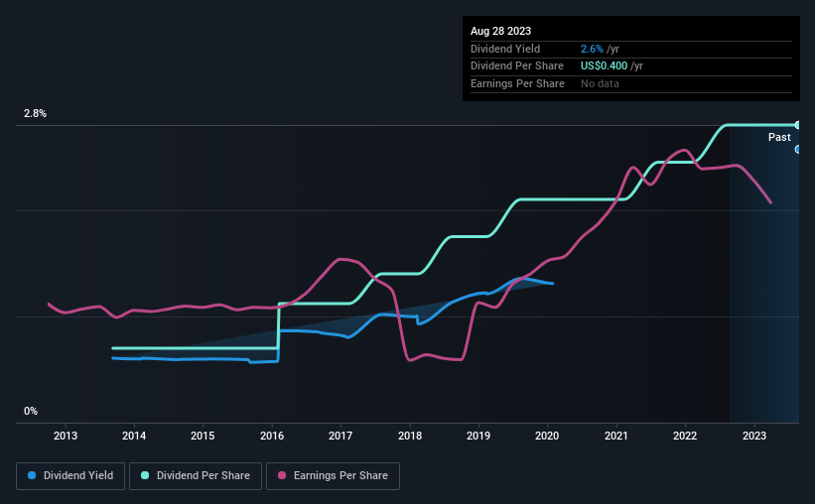Toggle the Dividend Yield legend series
The width and height of the screenshot is (815, 504).
[x=70, y=476]
